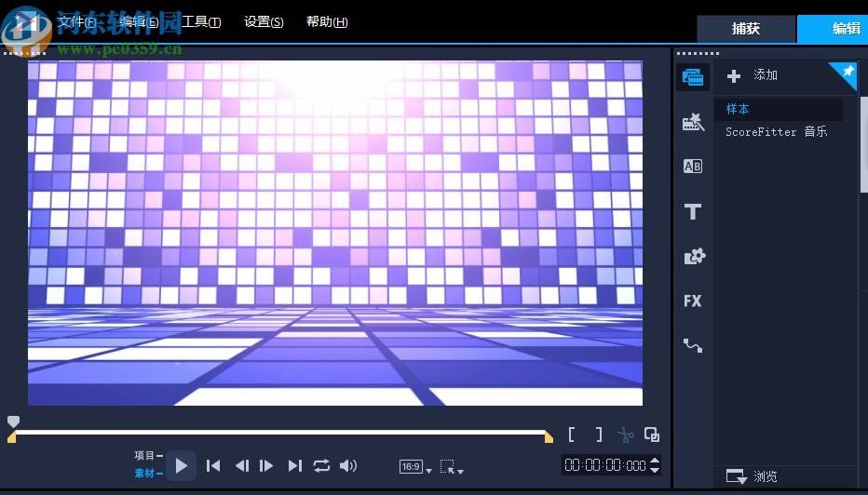Click the Browse folder icon
Screen dimensions: 868x495
737,476
